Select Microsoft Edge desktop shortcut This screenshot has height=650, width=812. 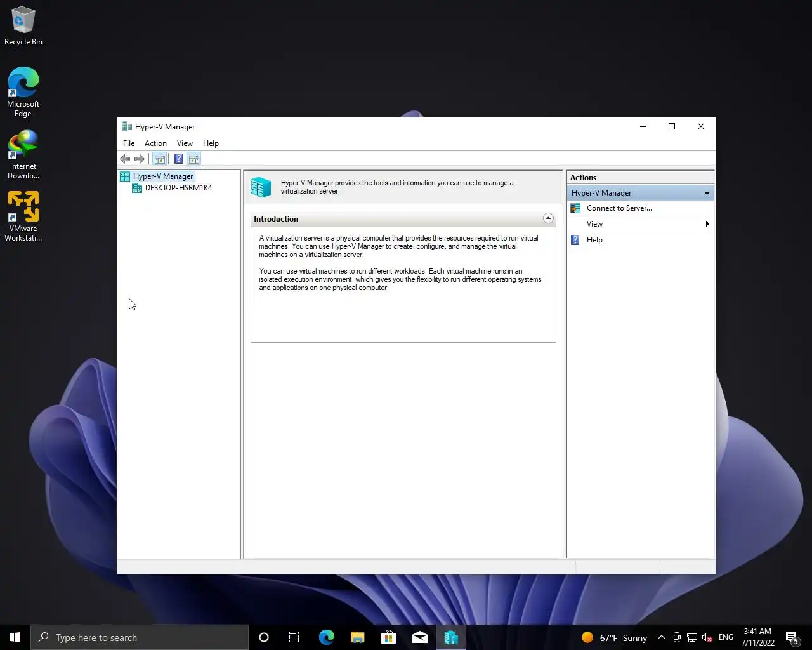[x=23, y=92]
